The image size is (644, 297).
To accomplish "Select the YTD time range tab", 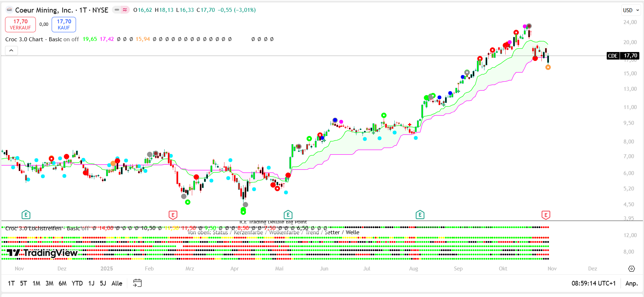I will click(x=77, y=283).
